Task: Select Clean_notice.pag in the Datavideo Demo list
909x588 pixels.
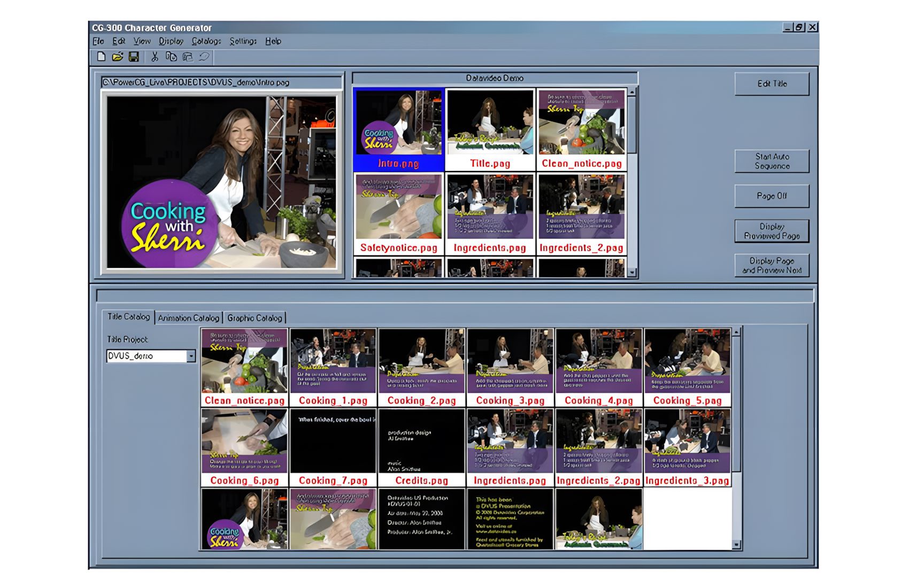Action: [x=582, y=129]
